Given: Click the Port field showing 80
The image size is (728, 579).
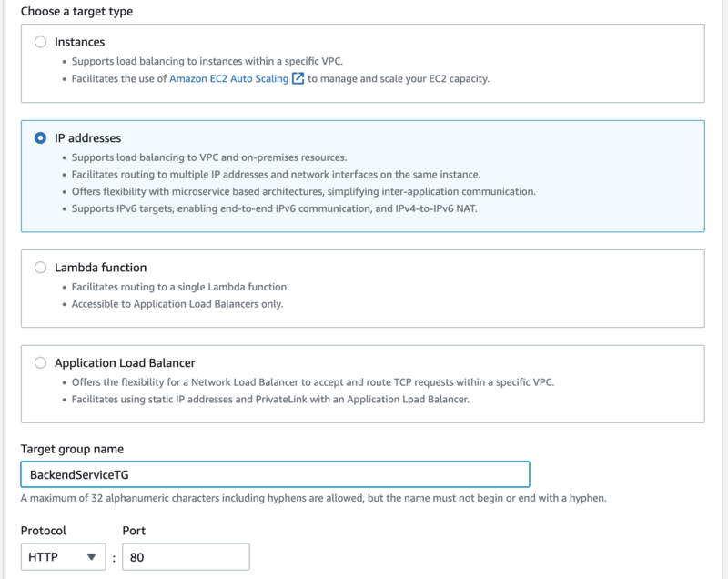Looking at the screenshot, I should [186, 556].
